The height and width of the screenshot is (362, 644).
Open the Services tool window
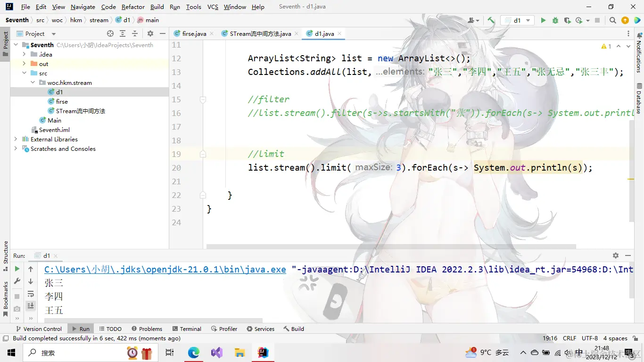pos(260,329)
